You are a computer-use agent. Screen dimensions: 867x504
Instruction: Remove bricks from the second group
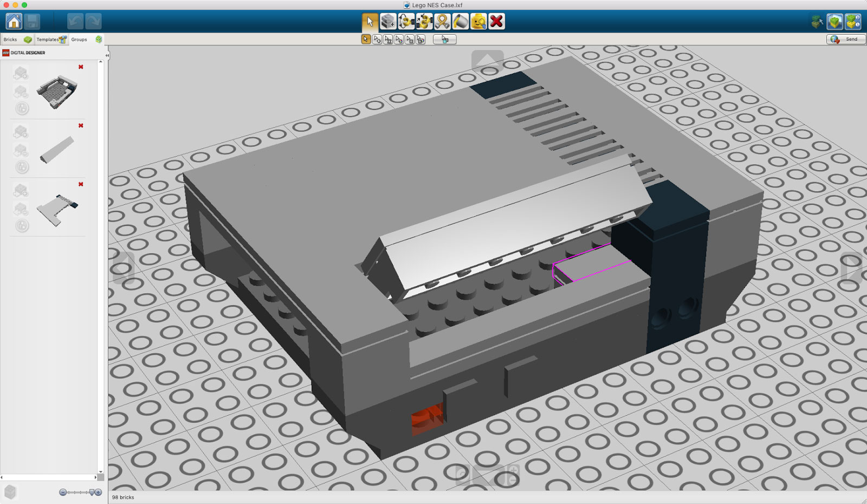(x=21, y=150)
